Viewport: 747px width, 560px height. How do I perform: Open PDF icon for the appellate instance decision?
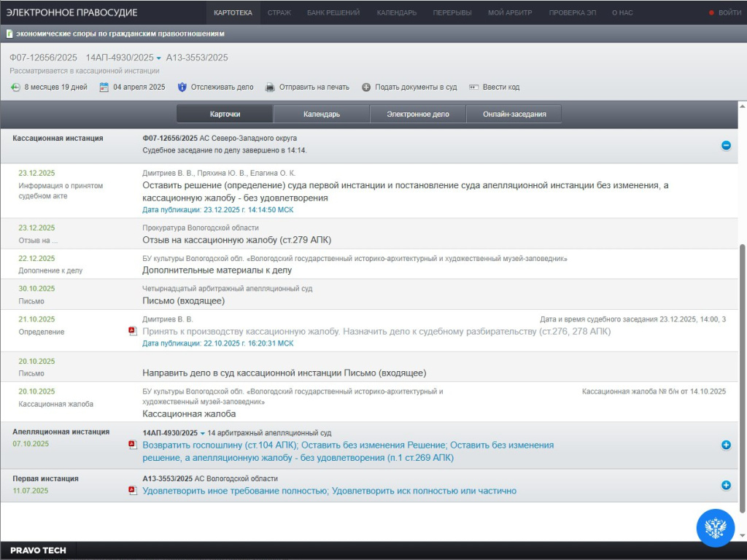pos(133,444)
